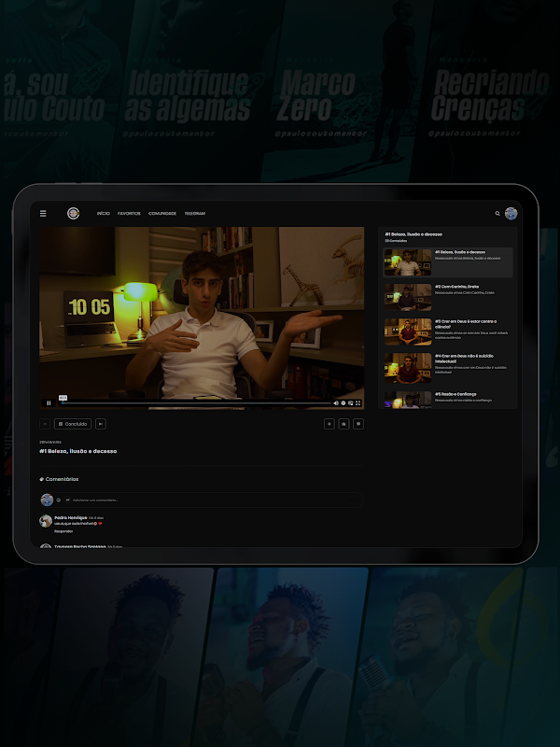Open emoji picker in comment box

pyautogui.click(x=59, y=500)
